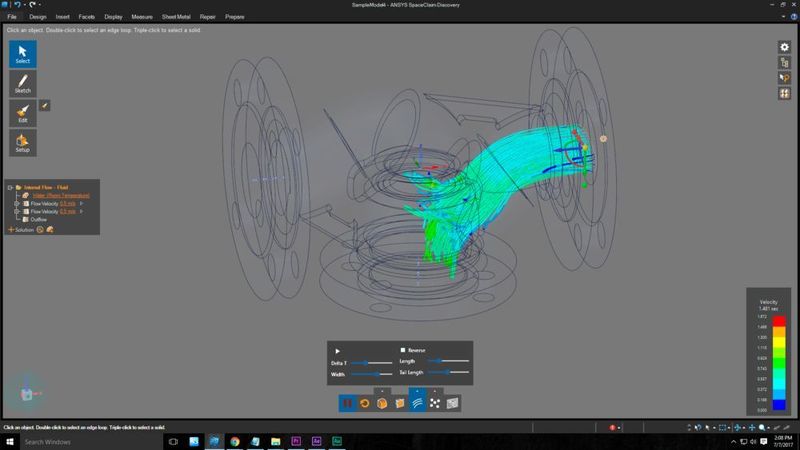Open the Insert tab
Screen dimensions: 800x450
(x=63, y=17)
